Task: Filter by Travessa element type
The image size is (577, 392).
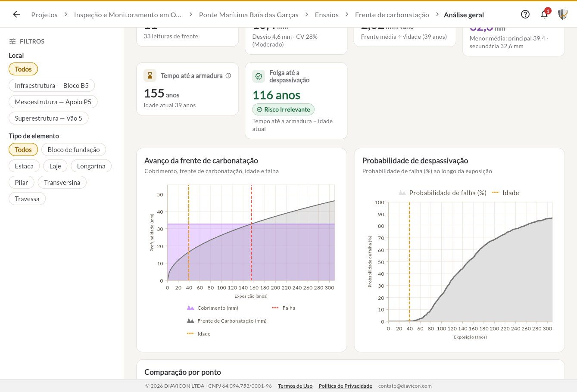Action: pyautogui.click(x=27, y=199)
